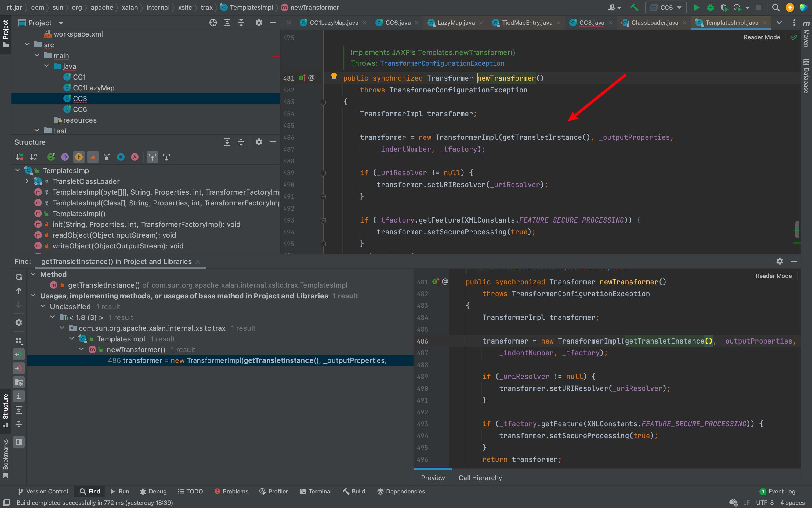This screenshot has height=508, width=812.
Task: Build the project with the hammer icon
Action: [x=634, y=8]
